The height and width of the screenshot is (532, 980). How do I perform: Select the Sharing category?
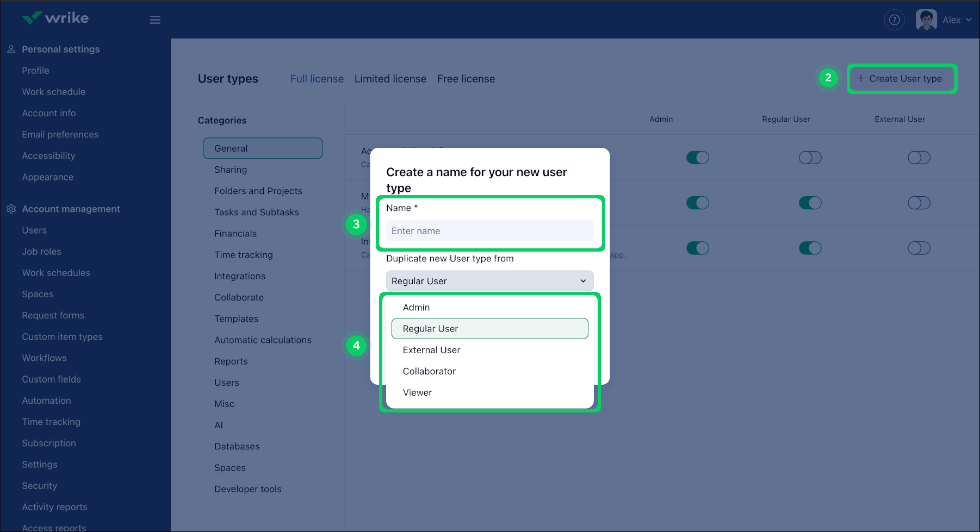pos(231,170)
